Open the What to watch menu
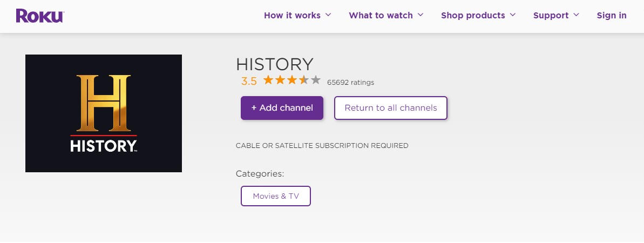 tap(381, 15)
